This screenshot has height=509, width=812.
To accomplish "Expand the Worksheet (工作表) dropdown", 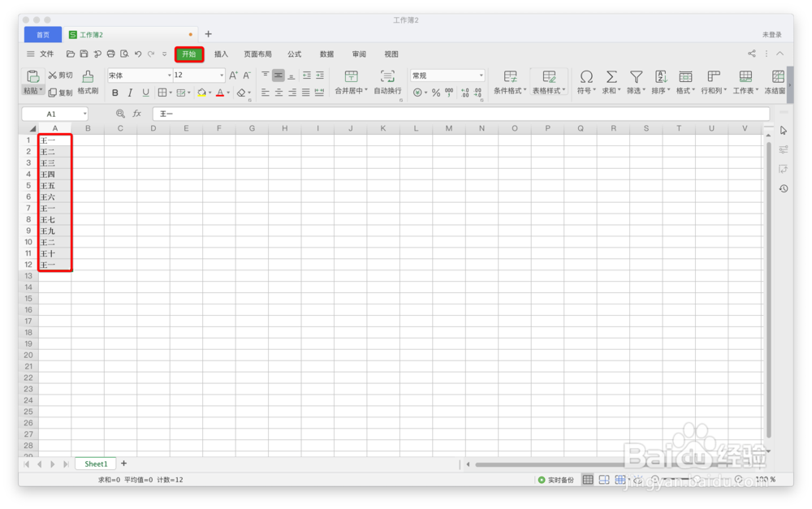I will [757, 90].
